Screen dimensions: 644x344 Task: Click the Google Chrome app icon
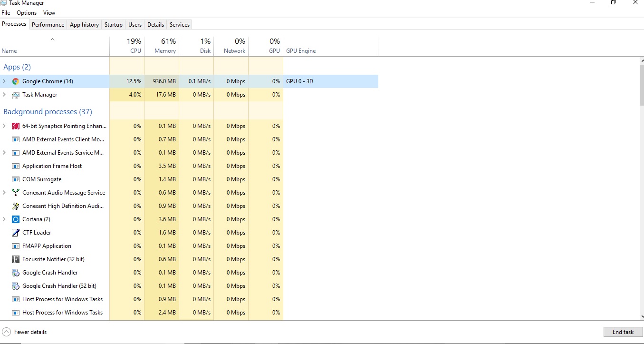point(15,81)
